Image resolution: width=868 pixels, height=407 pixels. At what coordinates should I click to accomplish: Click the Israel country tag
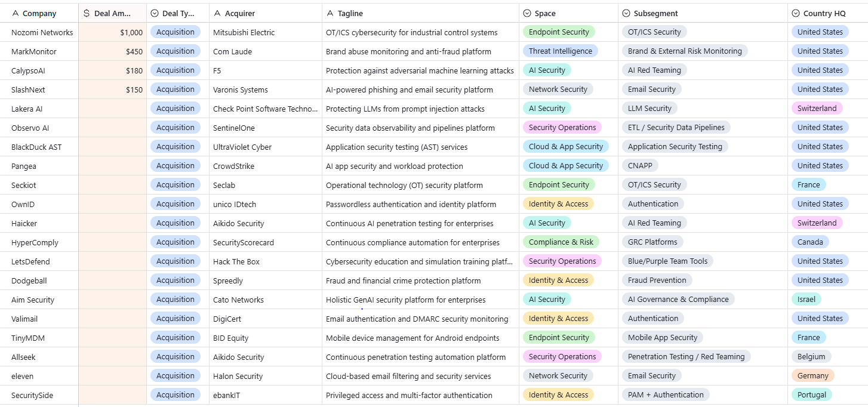[807, 300]
